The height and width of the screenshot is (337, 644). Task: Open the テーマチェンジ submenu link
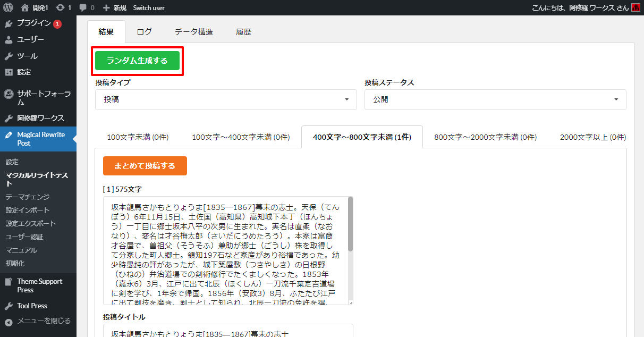[x=28, y=197]
